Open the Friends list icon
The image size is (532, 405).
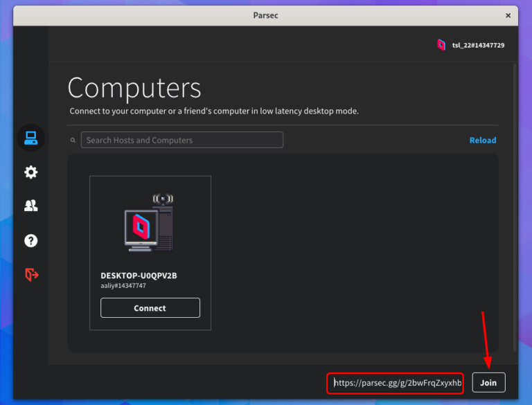[x=30, y=206]
